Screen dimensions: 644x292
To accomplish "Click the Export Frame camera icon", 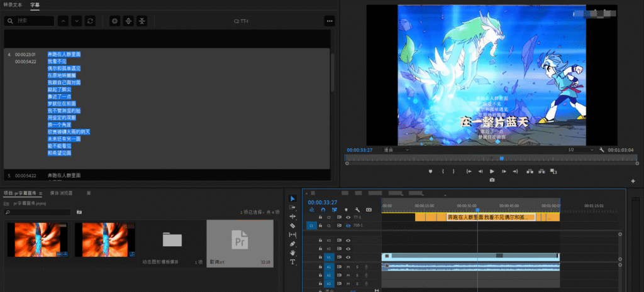I will 492,180.
